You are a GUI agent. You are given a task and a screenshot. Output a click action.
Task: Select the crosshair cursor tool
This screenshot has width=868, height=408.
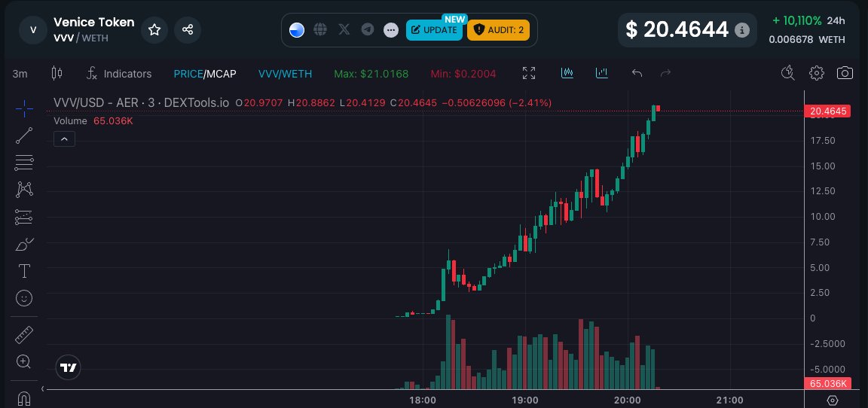(x=24, y=108)
